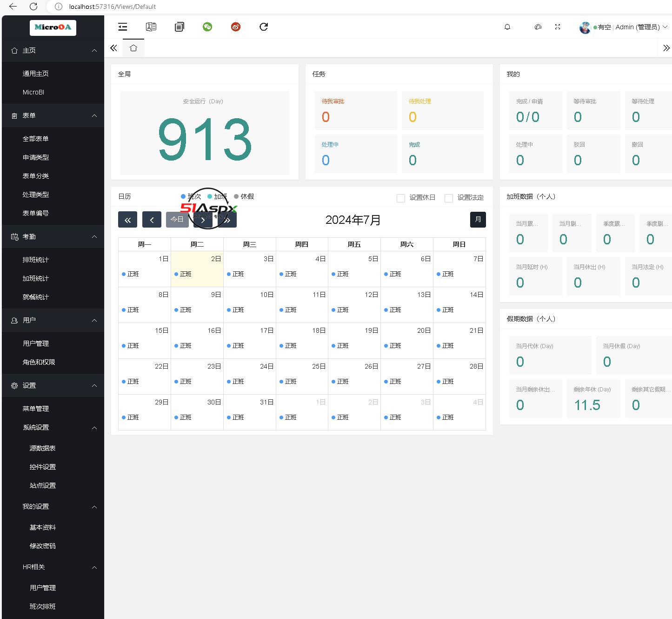This screenshot has height=619, width=672.
Task: Toggle fullscreen mode icon
Action: click(x=558, y=27)
